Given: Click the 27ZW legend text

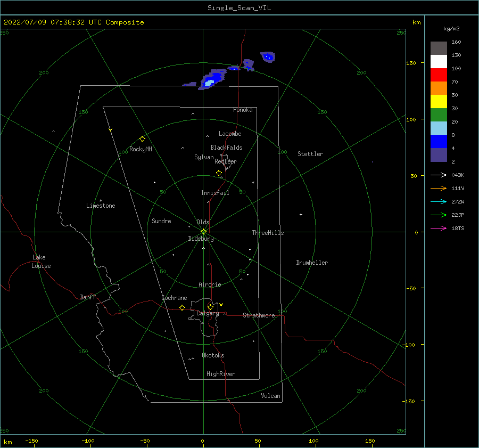Looking at the screenshot, I should coord(458,201).
